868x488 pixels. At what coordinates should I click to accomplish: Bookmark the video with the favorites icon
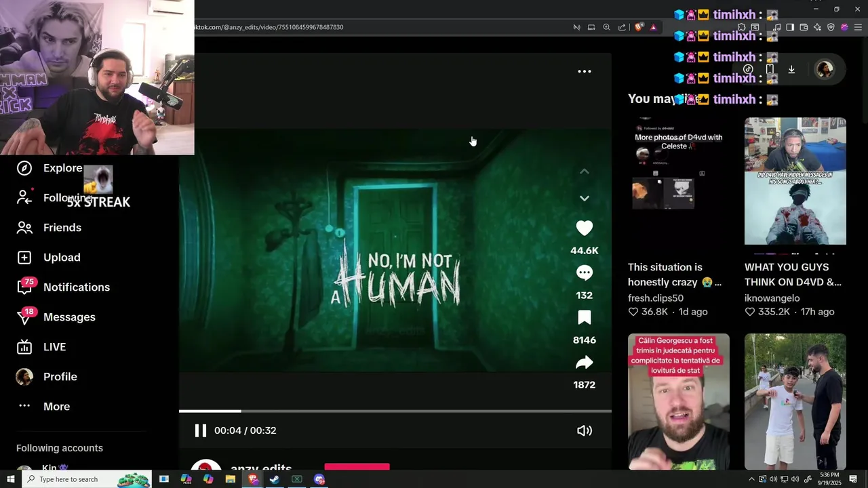[x=584, y=317]
